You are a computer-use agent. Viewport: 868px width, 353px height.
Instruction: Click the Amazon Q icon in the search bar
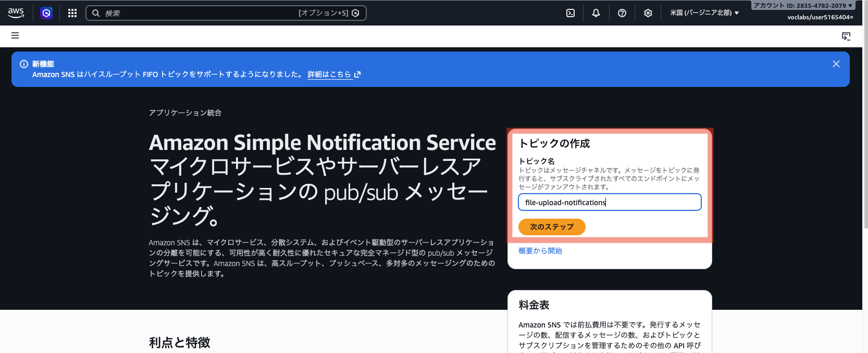tap(355, 13)
